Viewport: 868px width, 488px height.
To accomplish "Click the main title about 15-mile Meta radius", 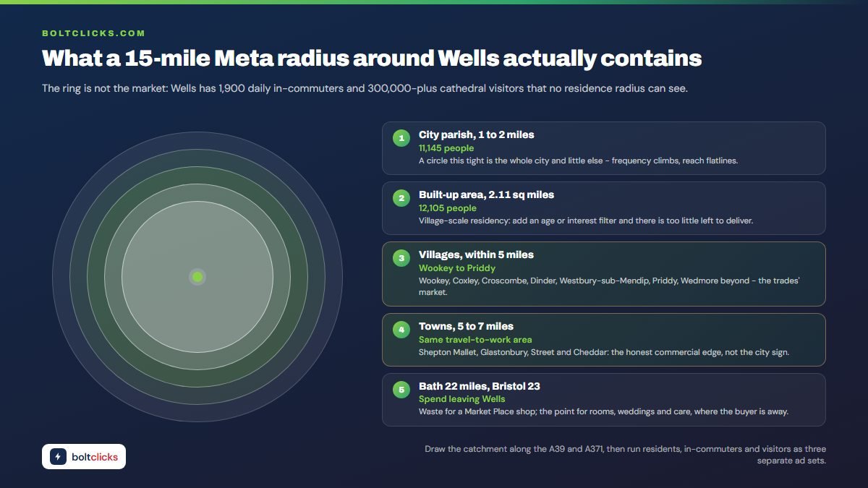I will 372,59.
